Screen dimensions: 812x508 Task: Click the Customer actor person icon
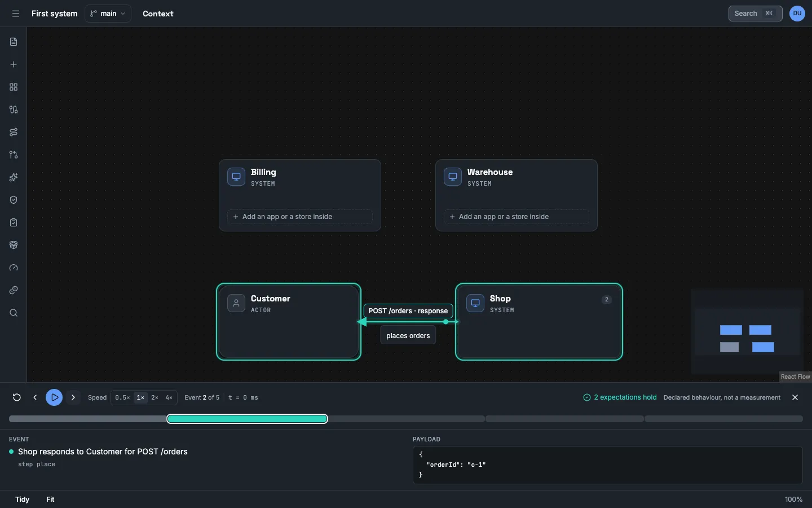click(x=236, y=303)
